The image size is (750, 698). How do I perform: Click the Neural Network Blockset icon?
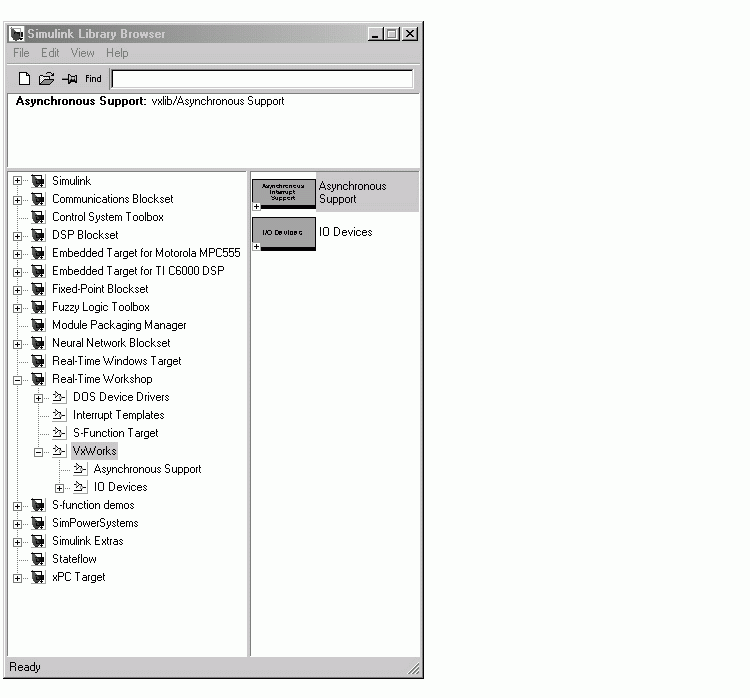point(38,343)
